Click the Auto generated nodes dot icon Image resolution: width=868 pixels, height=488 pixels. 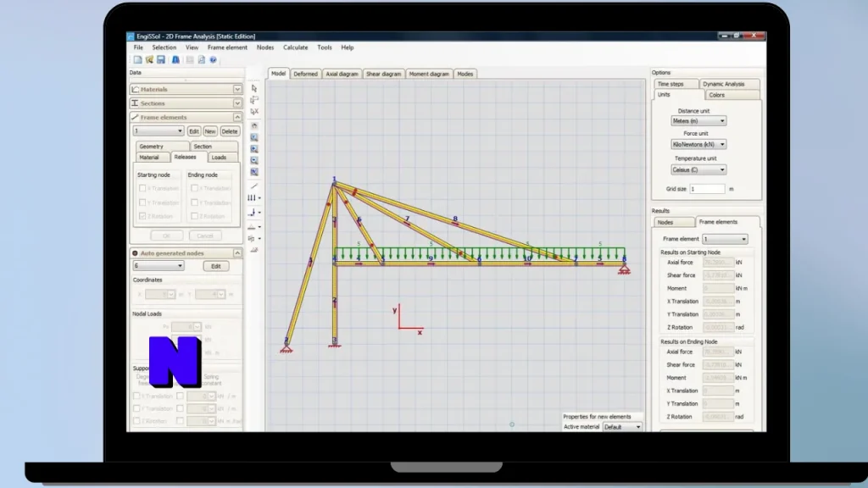tap(135, 253)
